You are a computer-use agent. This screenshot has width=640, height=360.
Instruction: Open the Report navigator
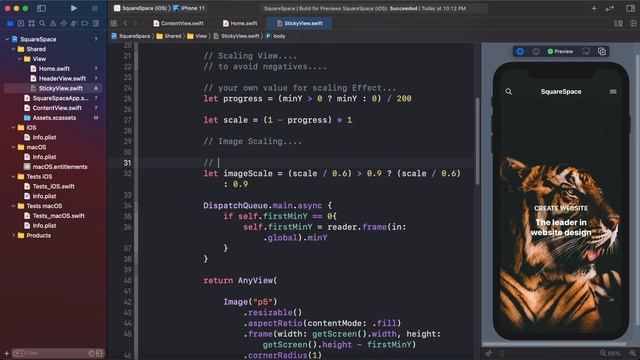(96, 23)
